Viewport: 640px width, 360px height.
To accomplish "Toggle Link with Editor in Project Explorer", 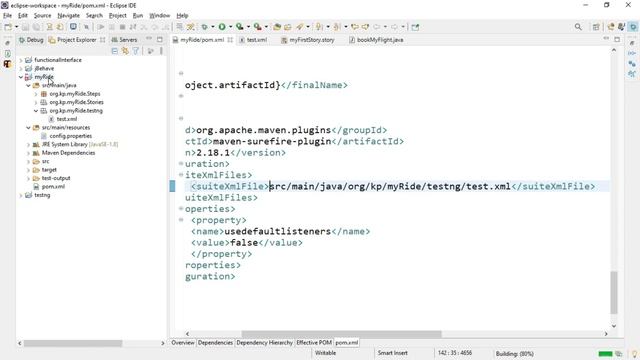I will tap(125, 51).
